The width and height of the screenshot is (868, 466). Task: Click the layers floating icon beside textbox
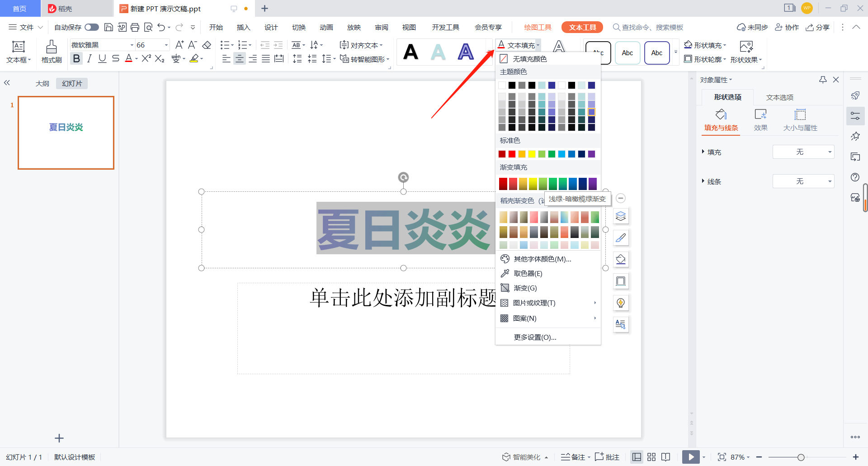[x=621, y=216]
